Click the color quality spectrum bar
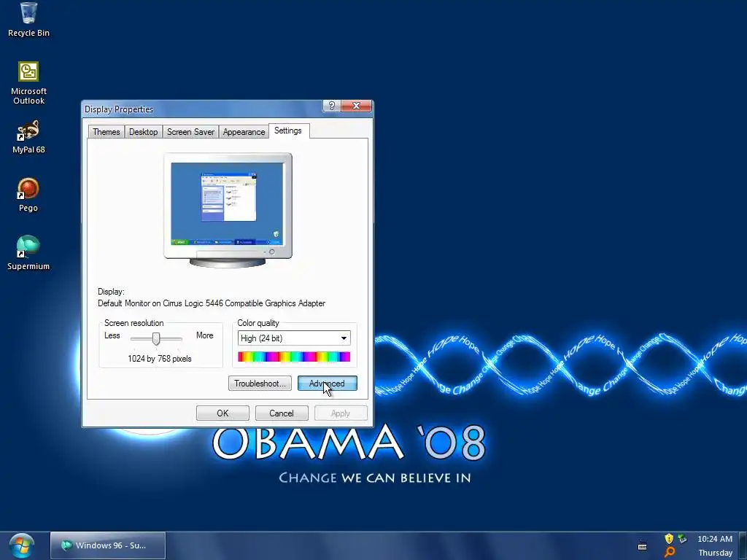 tap(294, 357)
